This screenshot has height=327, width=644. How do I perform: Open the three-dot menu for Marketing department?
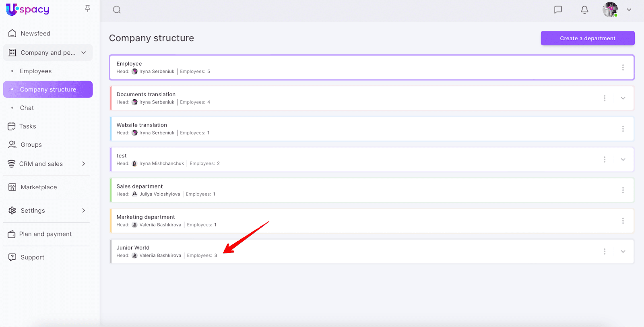click(623, 221)
